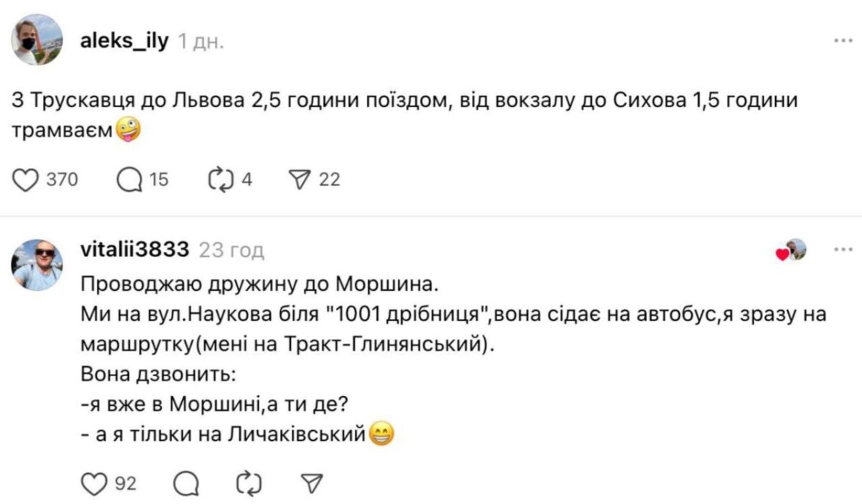862x504 pixels.
Task: Reply to the vitalii3833 comment
Action: point(187,484)
